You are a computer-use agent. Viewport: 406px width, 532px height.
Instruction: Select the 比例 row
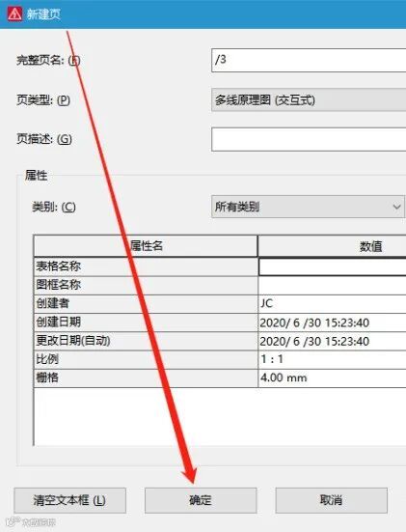pyautogui.click(x=146, y=359)
